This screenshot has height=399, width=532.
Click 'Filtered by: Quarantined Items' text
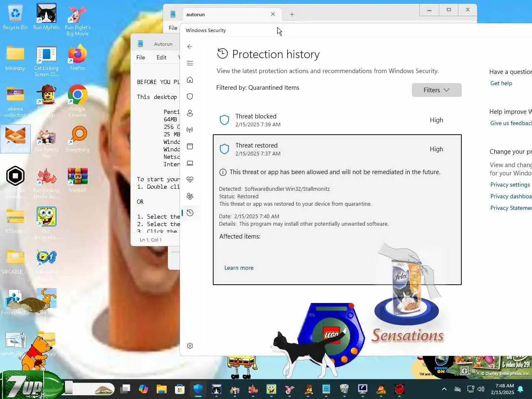(258, 88)
